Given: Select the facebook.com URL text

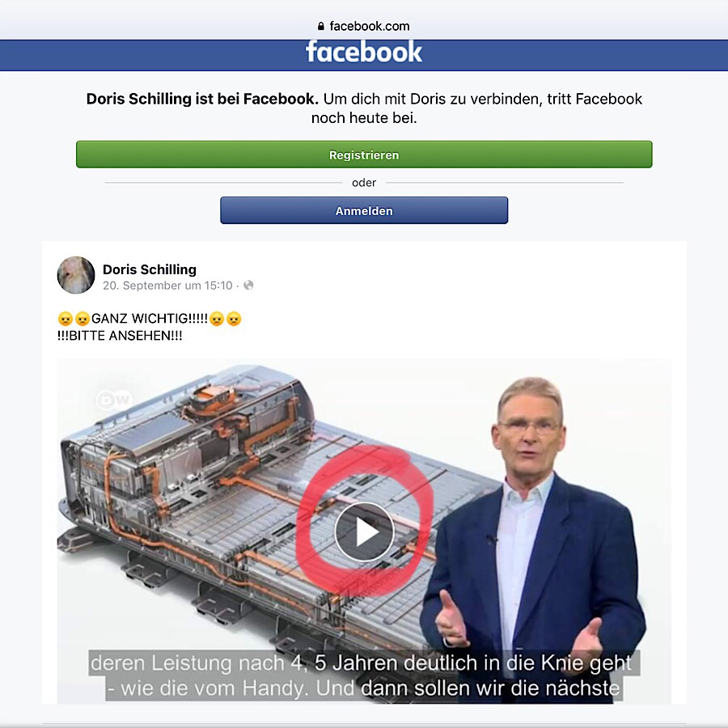Looking at the screenshot, I should (x=370, y=27).
